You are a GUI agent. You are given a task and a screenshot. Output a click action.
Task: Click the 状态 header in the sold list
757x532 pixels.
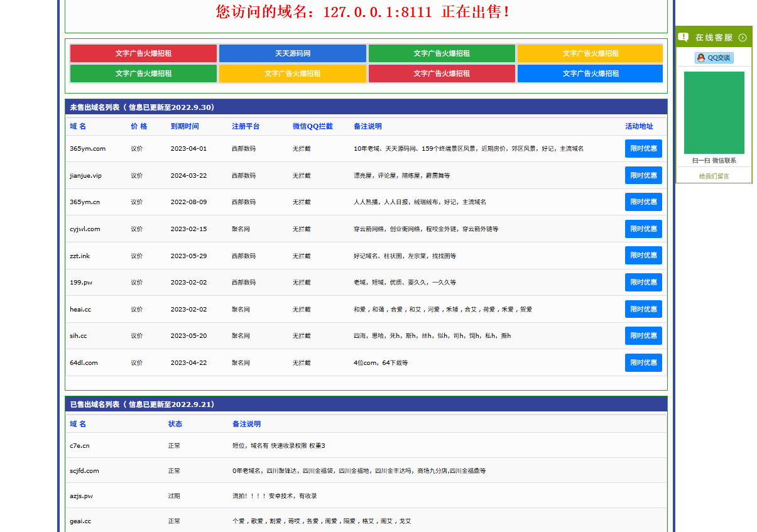pyautogui.click(x=175, y=424)
